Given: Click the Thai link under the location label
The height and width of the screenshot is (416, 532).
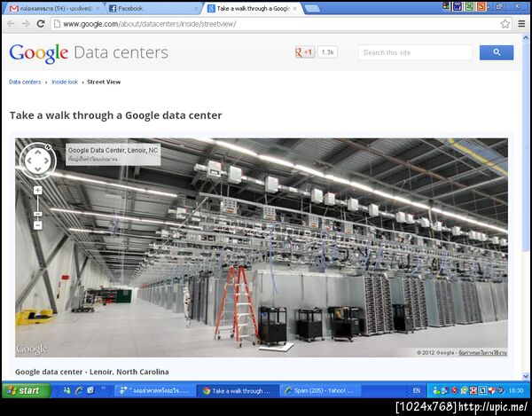Looking at the screenshot, I should click(x=93, y=159).
